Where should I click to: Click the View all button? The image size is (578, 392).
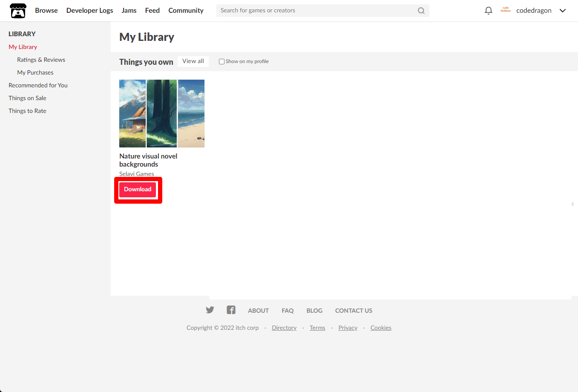point(193,61)
